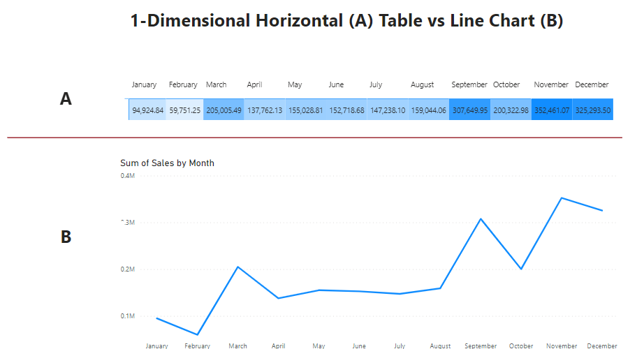Select the September cell showing 307,649.95

pos(470,110)
